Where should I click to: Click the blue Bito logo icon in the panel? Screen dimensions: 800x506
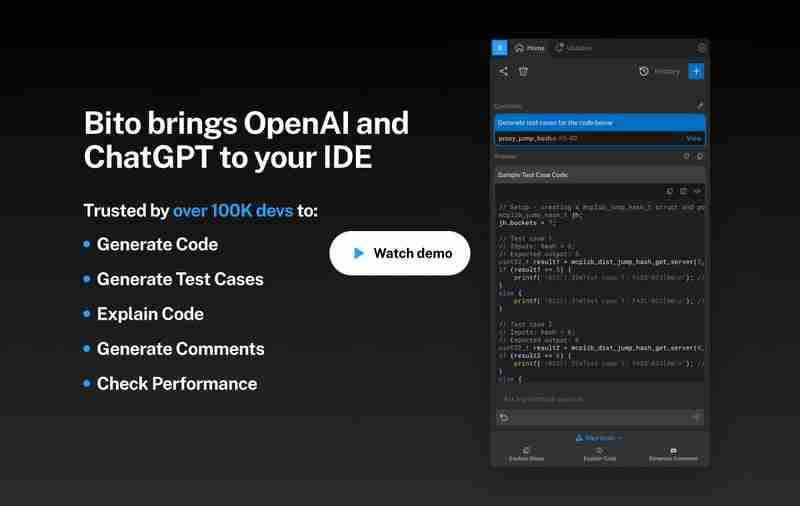pos(499,47)
